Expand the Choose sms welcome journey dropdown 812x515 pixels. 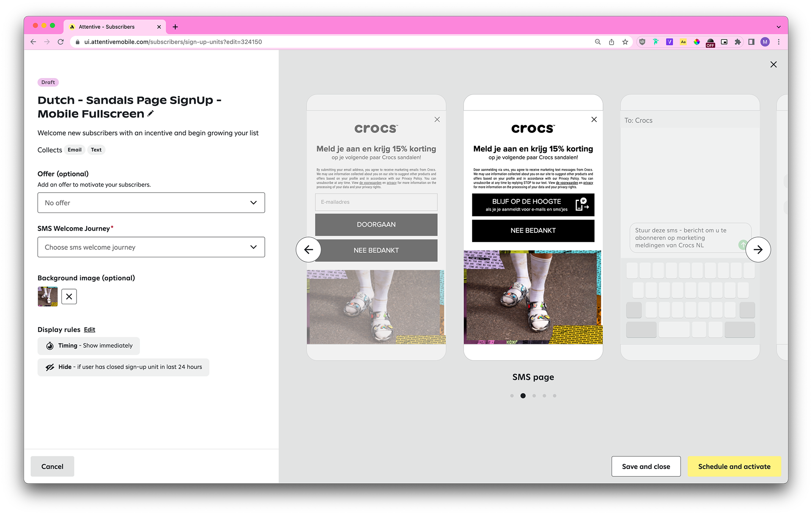pyautogui.click(x=151, y=247)
